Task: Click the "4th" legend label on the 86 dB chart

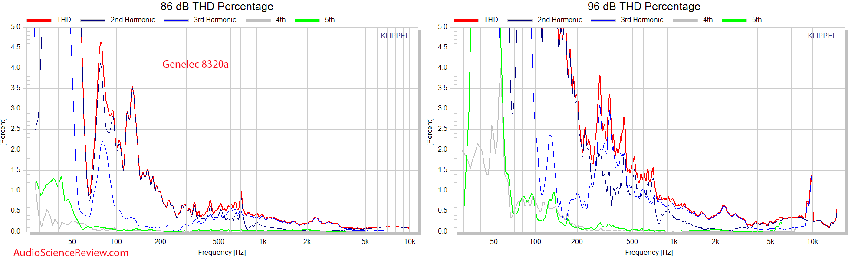Action: pyautogui.click(x=281, y=20)
